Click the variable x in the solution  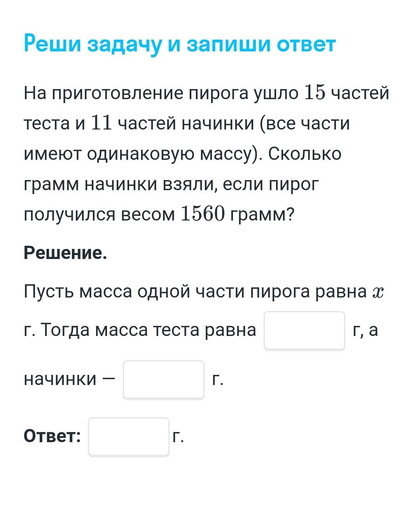pos(378,292)
